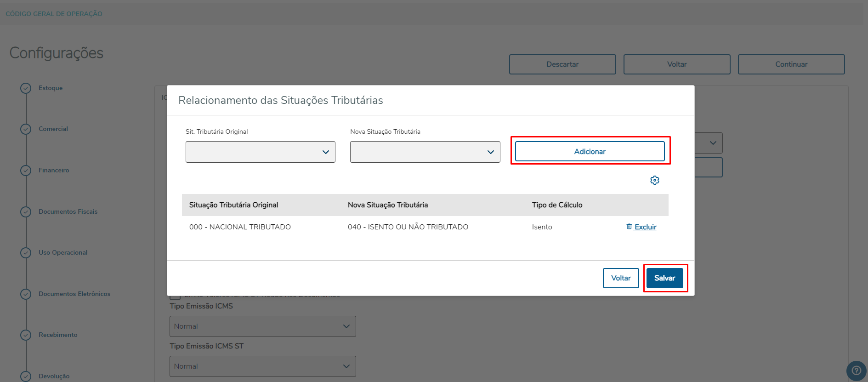The width and height of the screenshot is (868, 382).
Task: Click the Descartar button
Action: [562, 64]
